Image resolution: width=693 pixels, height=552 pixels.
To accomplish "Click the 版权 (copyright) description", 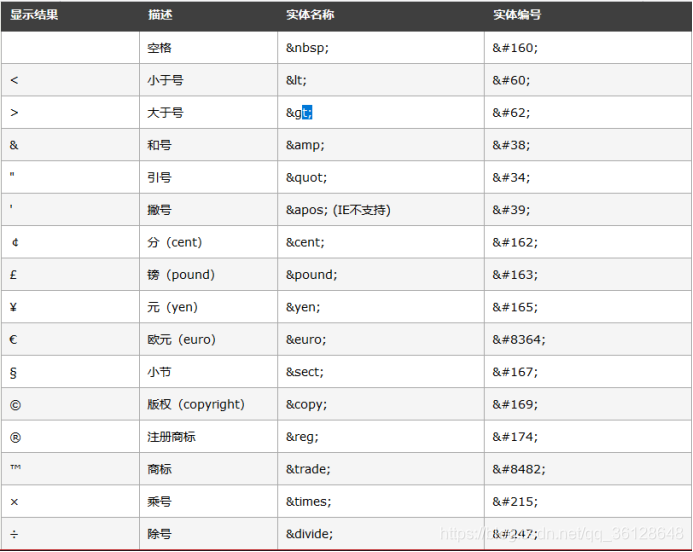I will coord(196,404).
